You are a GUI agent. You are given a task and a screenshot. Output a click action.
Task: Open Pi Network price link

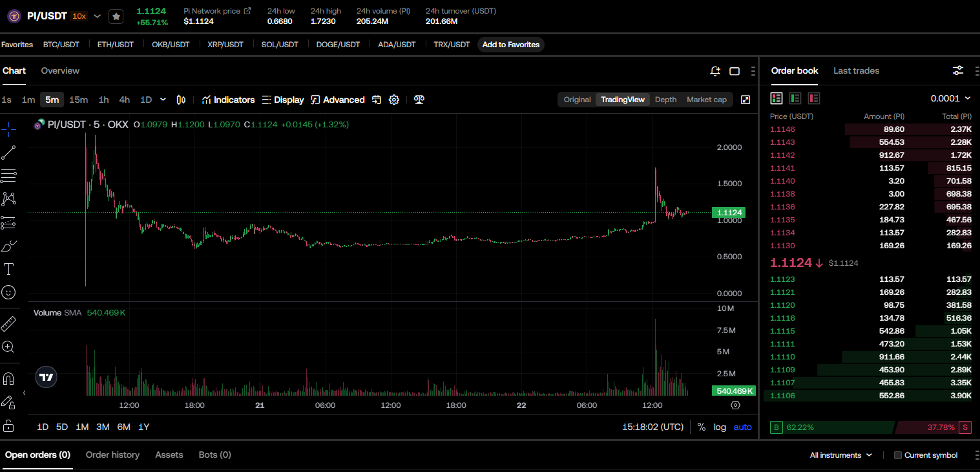[217, 11]
